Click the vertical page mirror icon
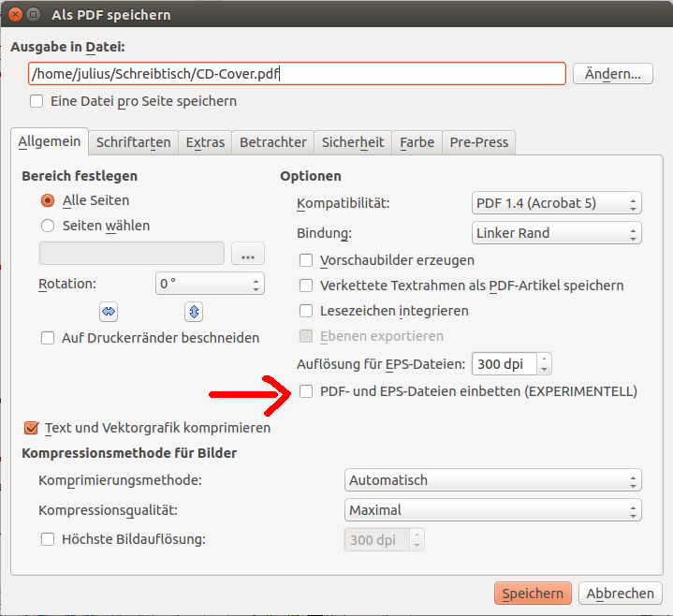The width and height of the screenshot is (673, 616). (x=194, y=312)
